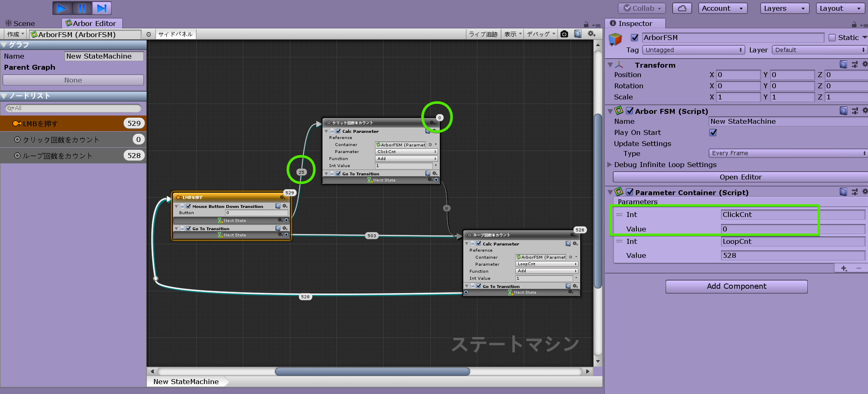Image resolution: width=868 pixels, height=394 pixels.
Task: Toggle the Static checkbox for ArborFSM
Action: pyautogui.click(x=832, y=37)
